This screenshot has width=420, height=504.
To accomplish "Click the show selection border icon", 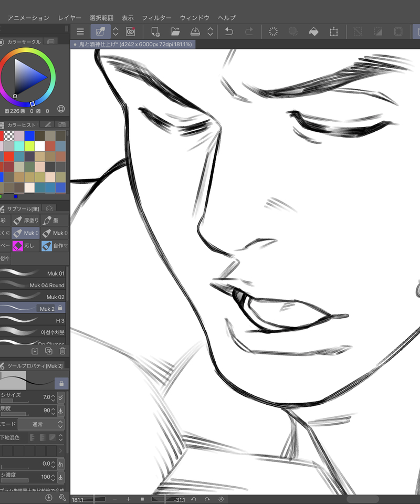I will coord(398,31).
